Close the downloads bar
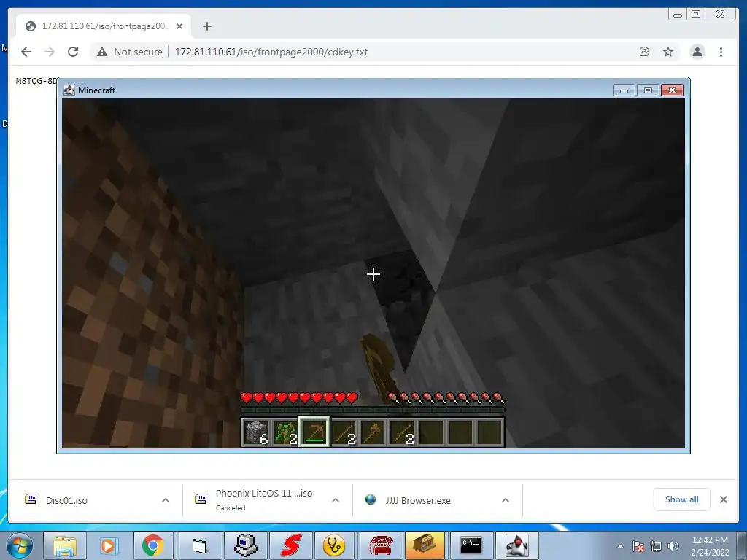 724,499
